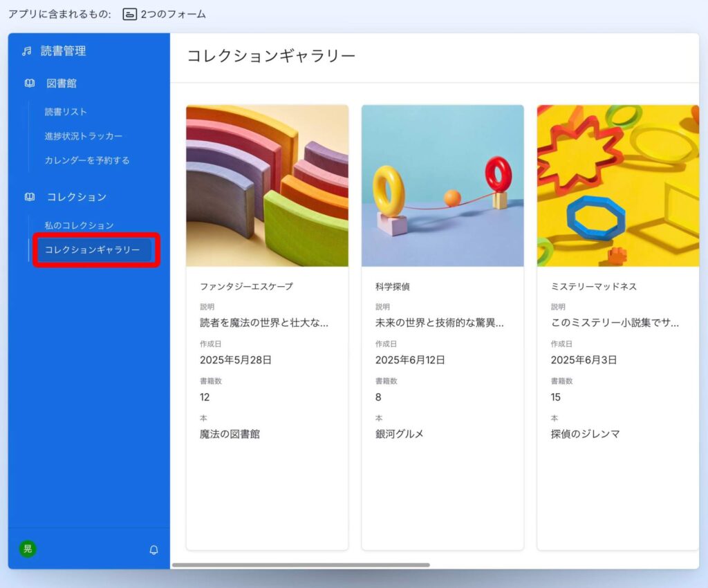
Task: Click the book icon next to 図書館
Action: click(x=30, y=83)
